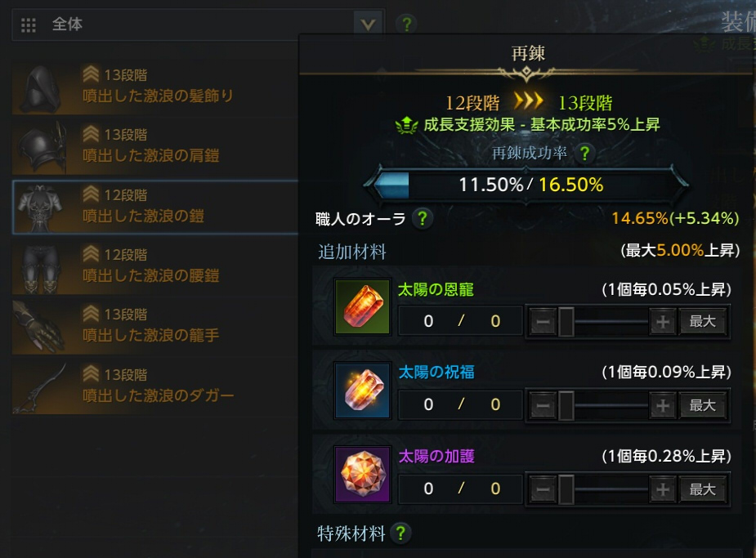The height and width of the screenshot is (558, 756).
Task: Click the 太陽の祝福 quantity slider handle
Action: [x=566, y=405]
